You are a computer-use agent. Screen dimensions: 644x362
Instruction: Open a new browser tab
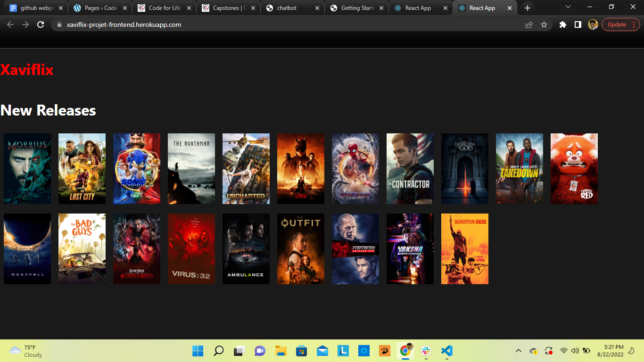coord(528,8)
